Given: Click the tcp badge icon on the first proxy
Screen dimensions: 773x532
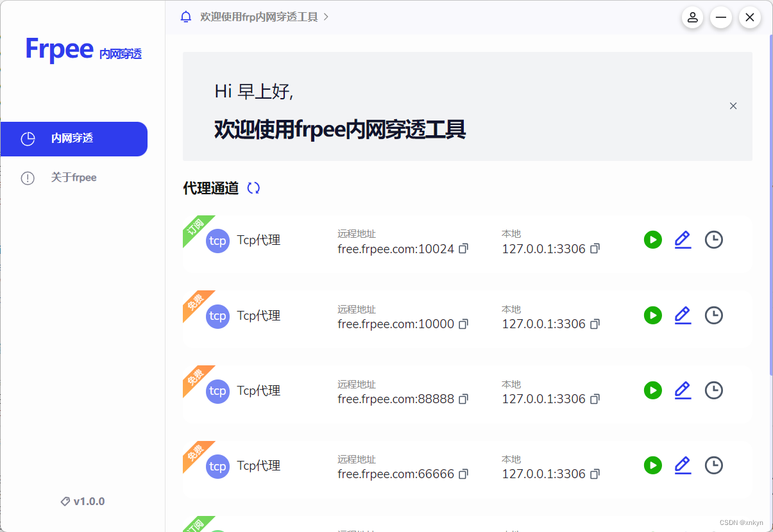Looking at the screenshot, I should [x=217, y=240].
